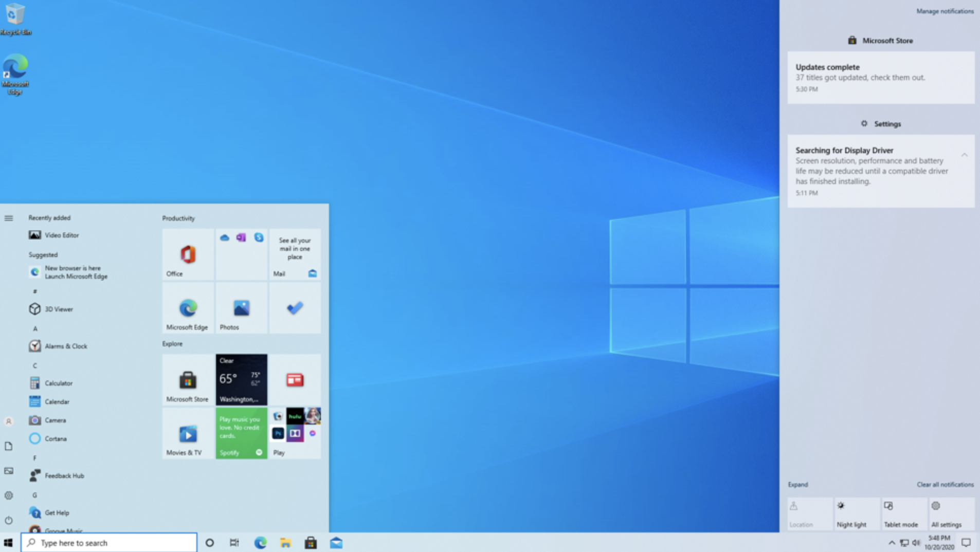Open the Microsoft Edge tile
The height and width of the screenshot is (552, 980).
coord(188,308)
